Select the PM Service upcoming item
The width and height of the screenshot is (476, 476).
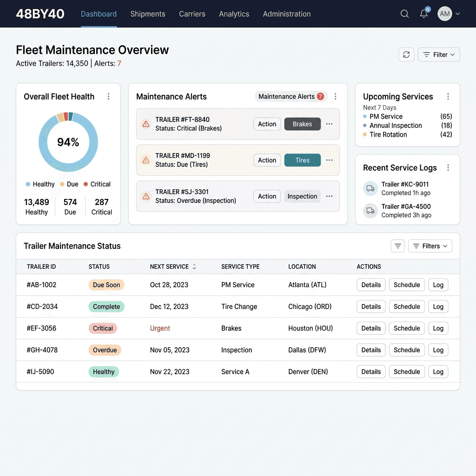[x=407, y=117]
